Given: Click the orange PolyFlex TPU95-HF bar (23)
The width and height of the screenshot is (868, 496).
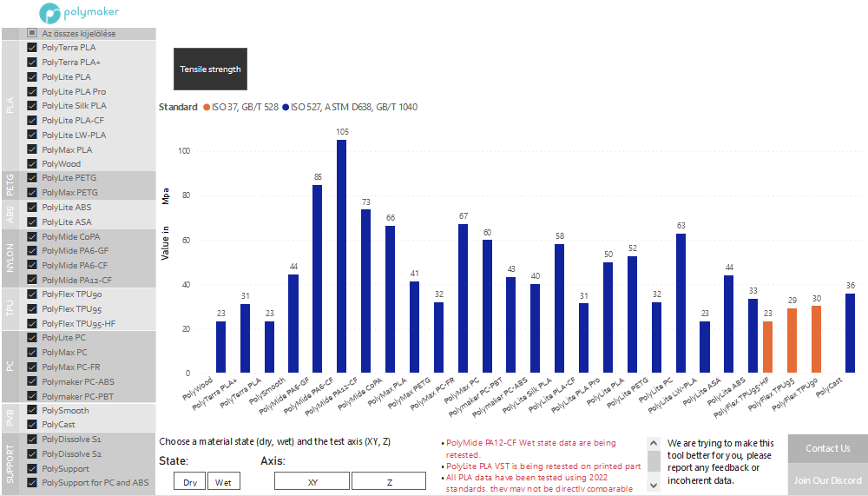Looking at the screenshot, I should pos(768,347).
